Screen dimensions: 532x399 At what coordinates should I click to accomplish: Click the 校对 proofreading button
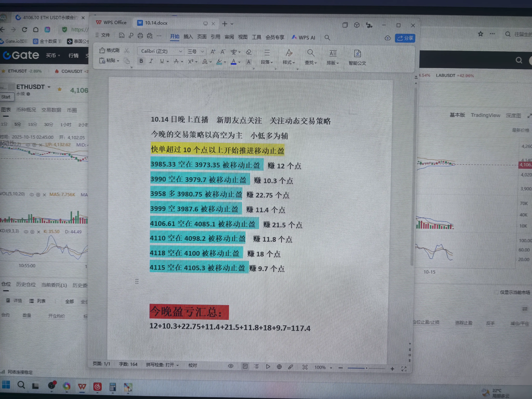192,365
